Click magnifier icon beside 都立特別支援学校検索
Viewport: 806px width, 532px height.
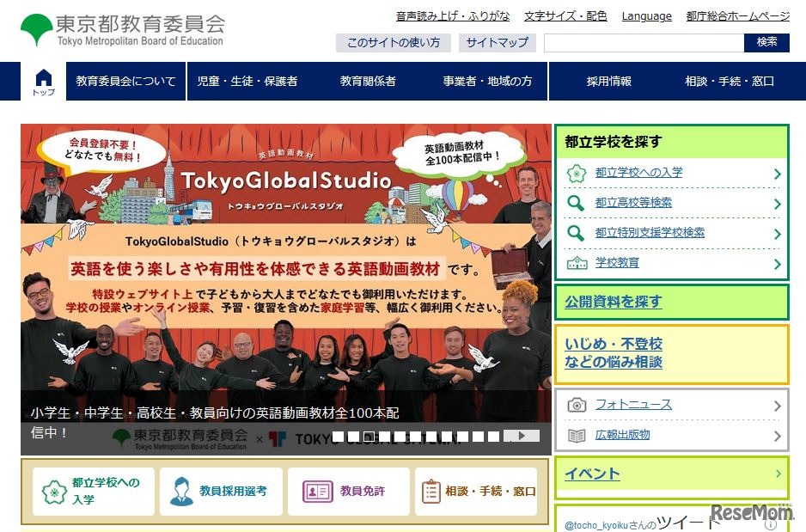[576, 233]
